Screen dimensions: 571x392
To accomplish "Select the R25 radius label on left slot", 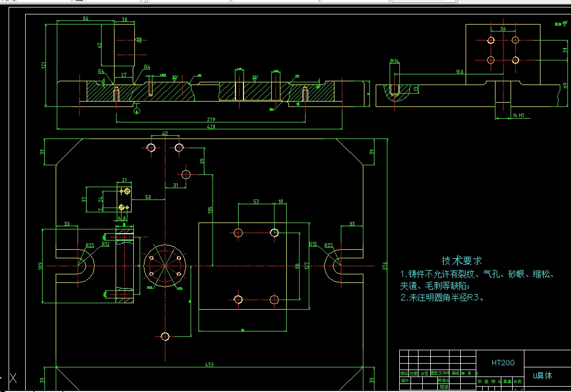I will tap(89, 244).
